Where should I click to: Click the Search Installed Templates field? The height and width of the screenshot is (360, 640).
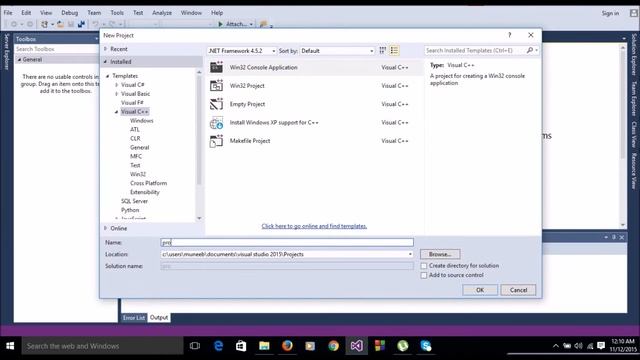click(475, 50)
